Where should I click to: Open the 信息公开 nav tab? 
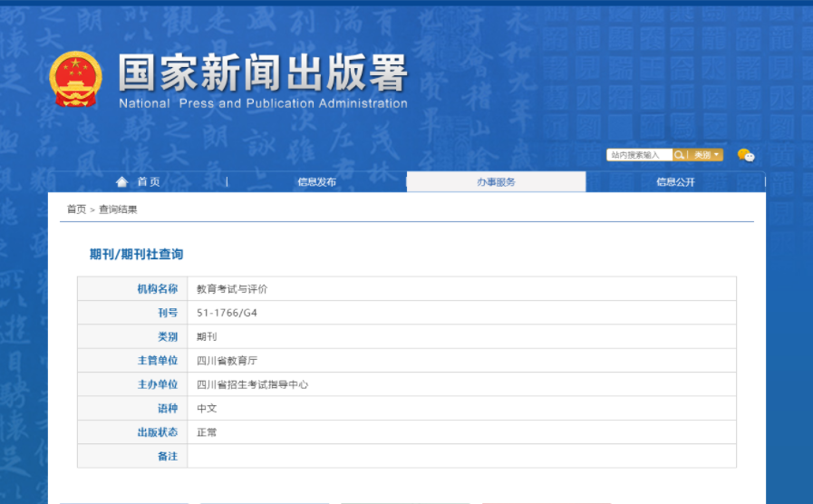675,182
